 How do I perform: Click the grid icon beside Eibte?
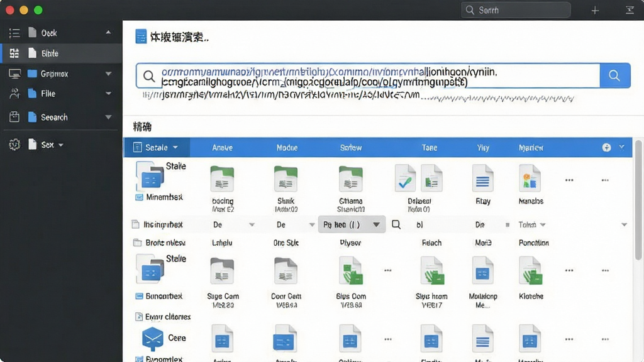tap(14, 53)
